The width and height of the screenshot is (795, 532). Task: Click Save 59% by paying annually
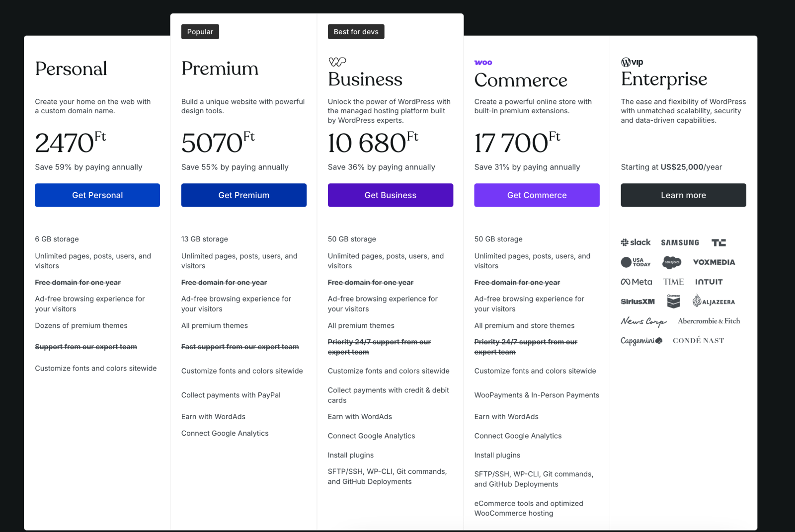[88, 167]
